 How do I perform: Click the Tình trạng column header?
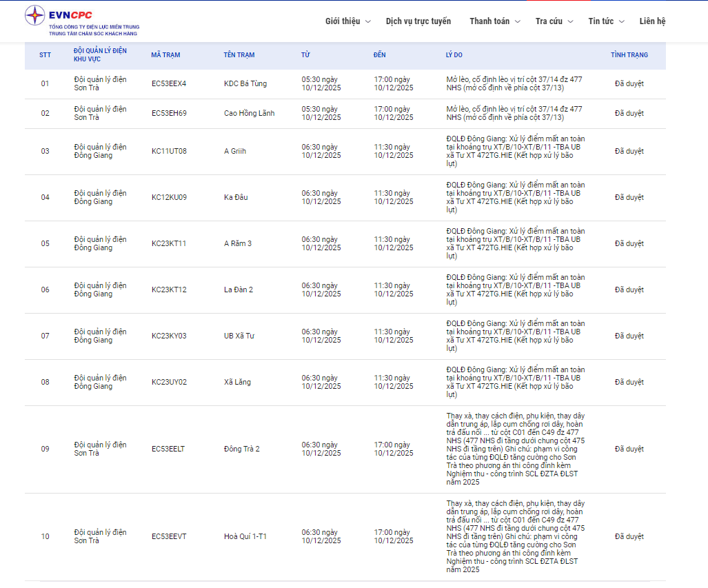629,55
